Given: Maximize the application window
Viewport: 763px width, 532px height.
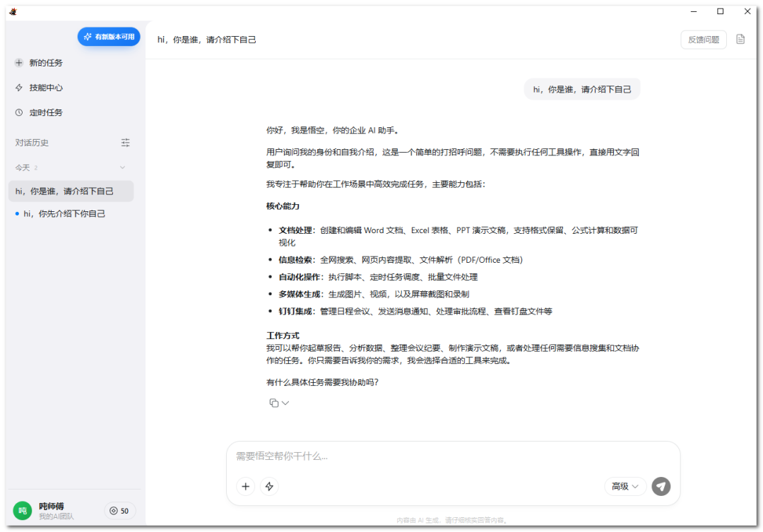Looking at the screenshot, I should pyautogui.click(x=720, y=12).
